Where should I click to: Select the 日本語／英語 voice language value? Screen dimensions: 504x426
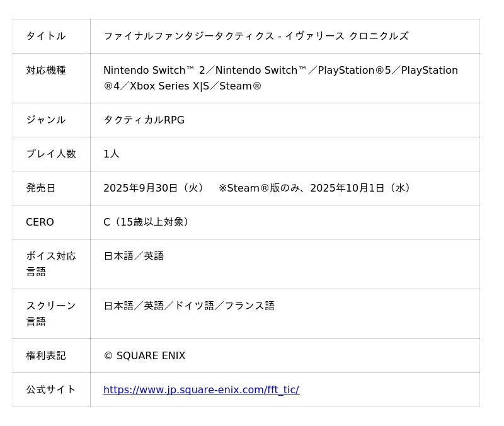[x=134, y=256]
